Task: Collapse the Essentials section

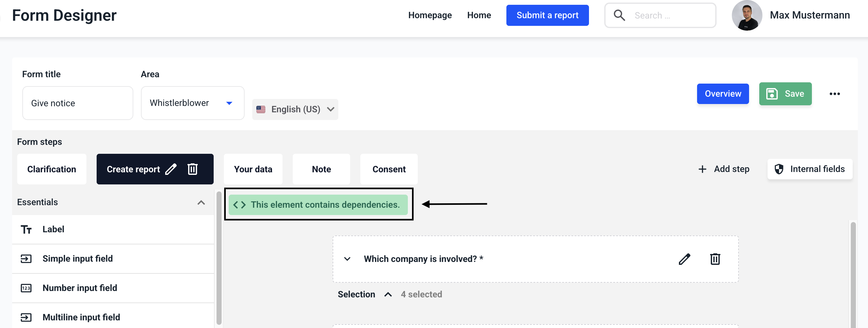Action: [x=201, y=202]
